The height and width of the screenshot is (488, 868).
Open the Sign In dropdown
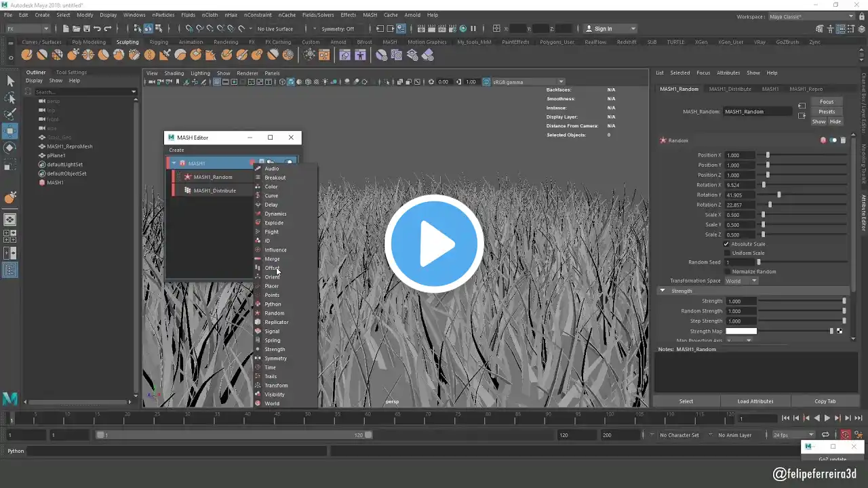(x=611, y=28)
